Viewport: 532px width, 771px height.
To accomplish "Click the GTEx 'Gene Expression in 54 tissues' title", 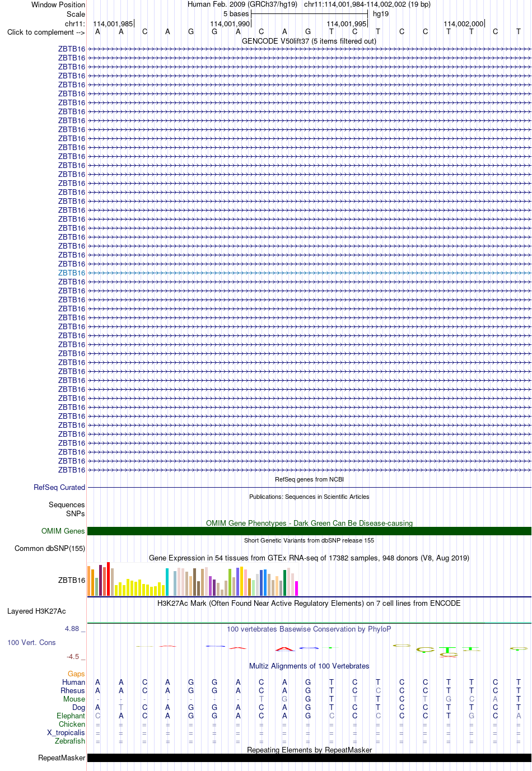I will click(309, 558).
